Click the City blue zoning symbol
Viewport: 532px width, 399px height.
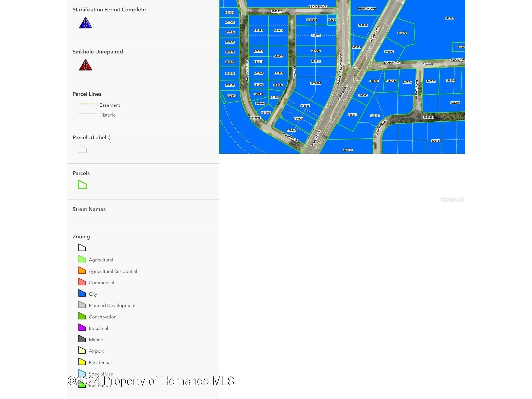[x=82, y=293]
